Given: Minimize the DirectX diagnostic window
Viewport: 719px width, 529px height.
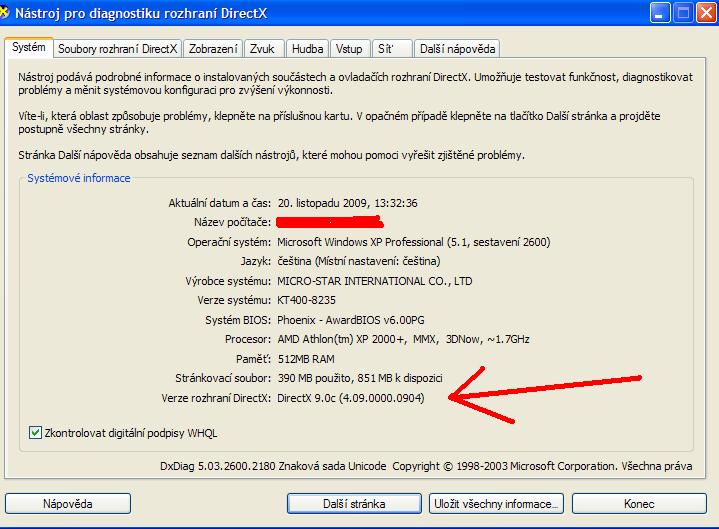Looking at the screenshot, I should coord(660,13).
